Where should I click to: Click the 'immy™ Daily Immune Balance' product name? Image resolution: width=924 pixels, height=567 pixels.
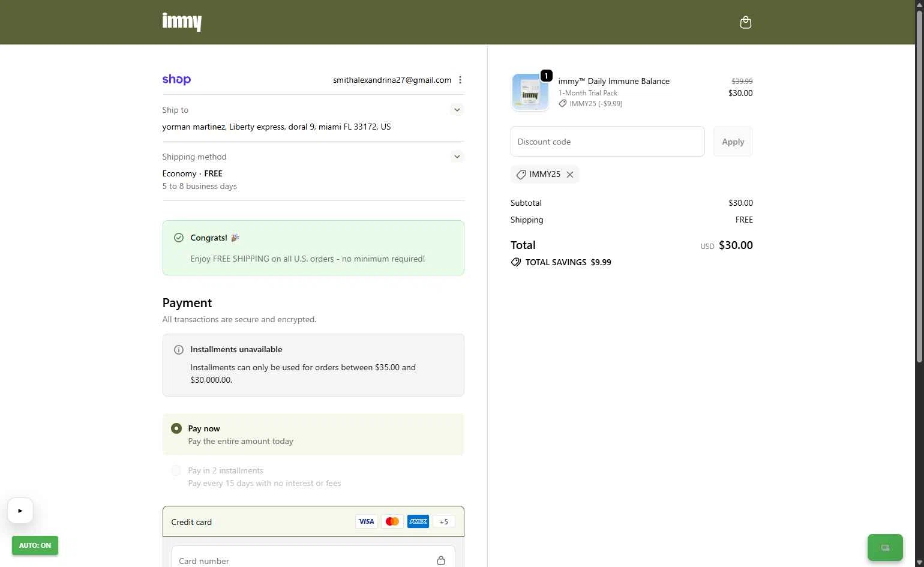pyautogui.click(x=614, y=81)
